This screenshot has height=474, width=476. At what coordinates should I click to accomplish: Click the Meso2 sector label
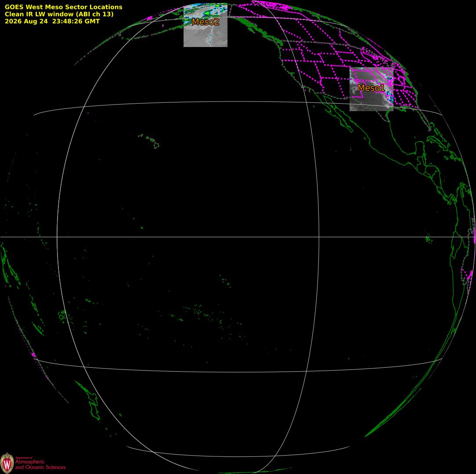206,22
